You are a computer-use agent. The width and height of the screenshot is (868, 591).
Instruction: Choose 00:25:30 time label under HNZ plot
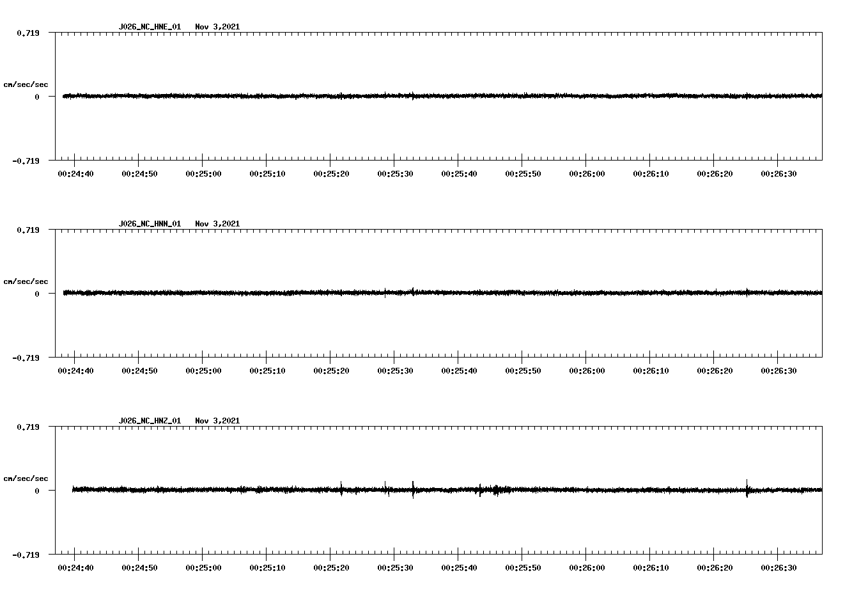[395, 568]
